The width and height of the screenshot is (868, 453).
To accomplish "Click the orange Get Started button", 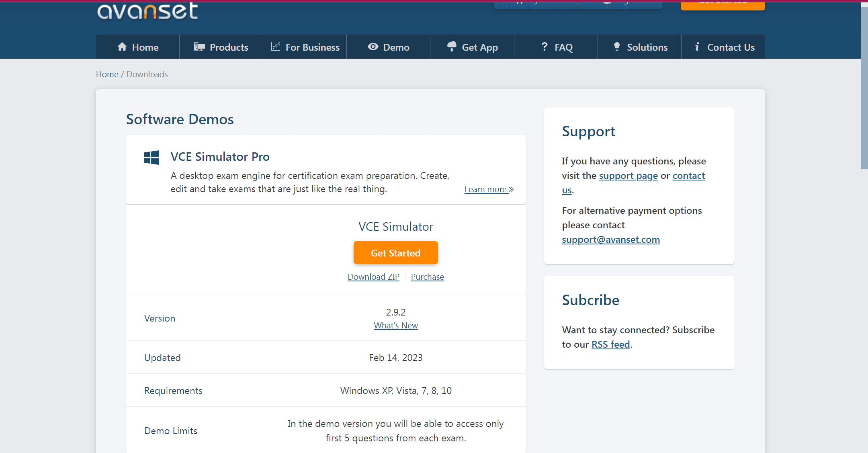I will [x=396, y=253].
